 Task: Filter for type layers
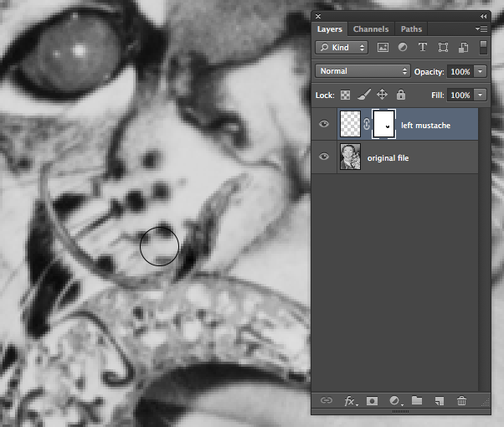click(x=422, y=48)
